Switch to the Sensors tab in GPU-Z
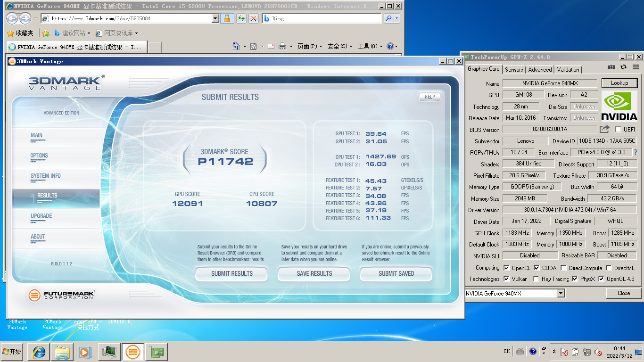Screen dimensions: 644x362 coord(514,69)
